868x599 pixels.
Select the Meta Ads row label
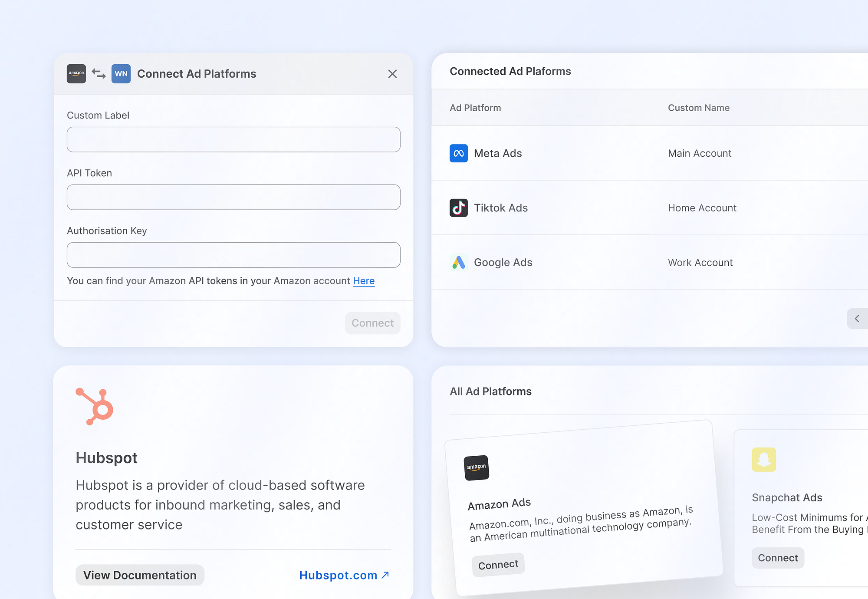tap(498, 153)
